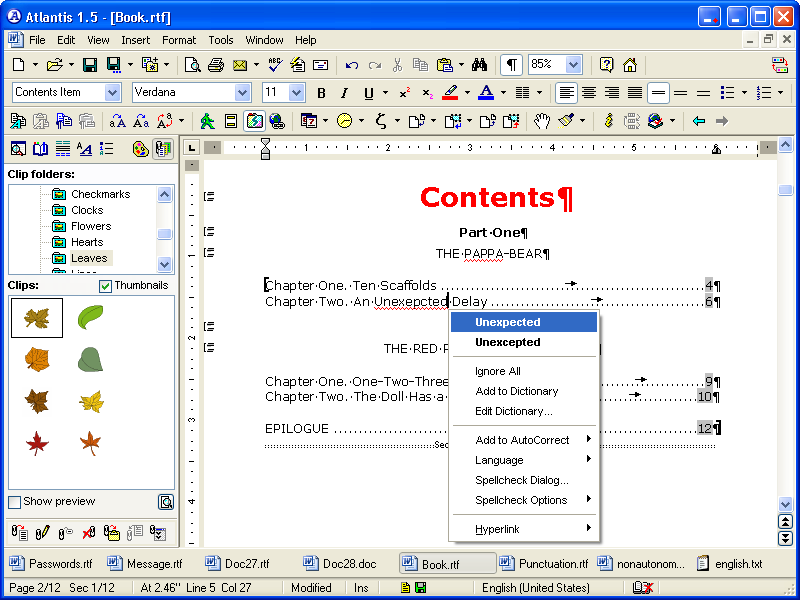Center the paragraph with the center align icon

589,93
